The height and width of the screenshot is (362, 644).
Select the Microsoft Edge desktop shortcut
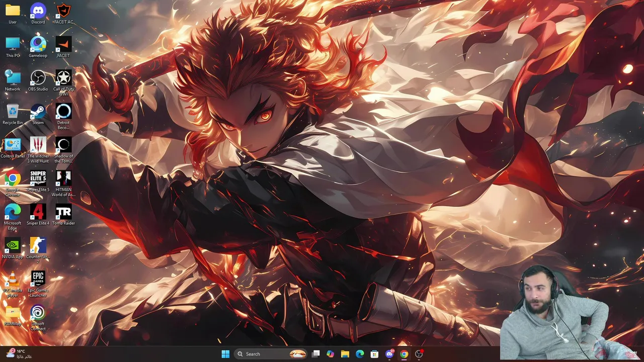point(13,217)
